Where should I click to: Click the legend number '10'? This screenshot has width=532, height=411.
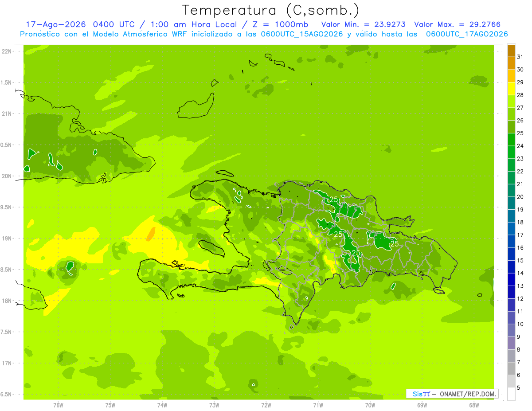click(x=520, y=324)
